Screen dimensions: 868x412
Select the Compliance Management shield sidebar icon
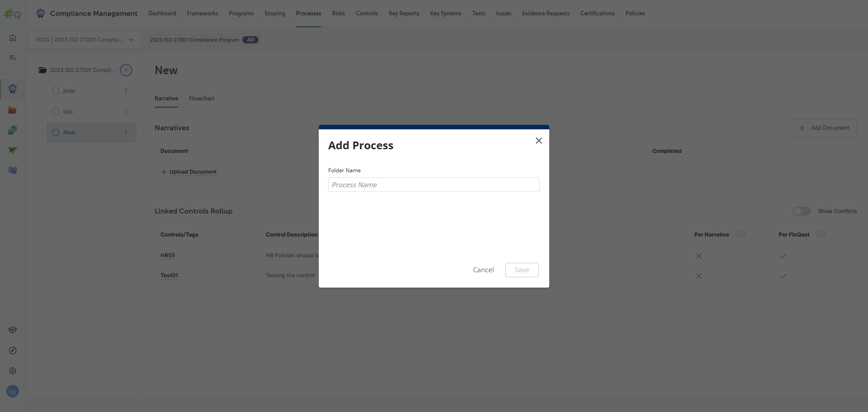[13, 89]
